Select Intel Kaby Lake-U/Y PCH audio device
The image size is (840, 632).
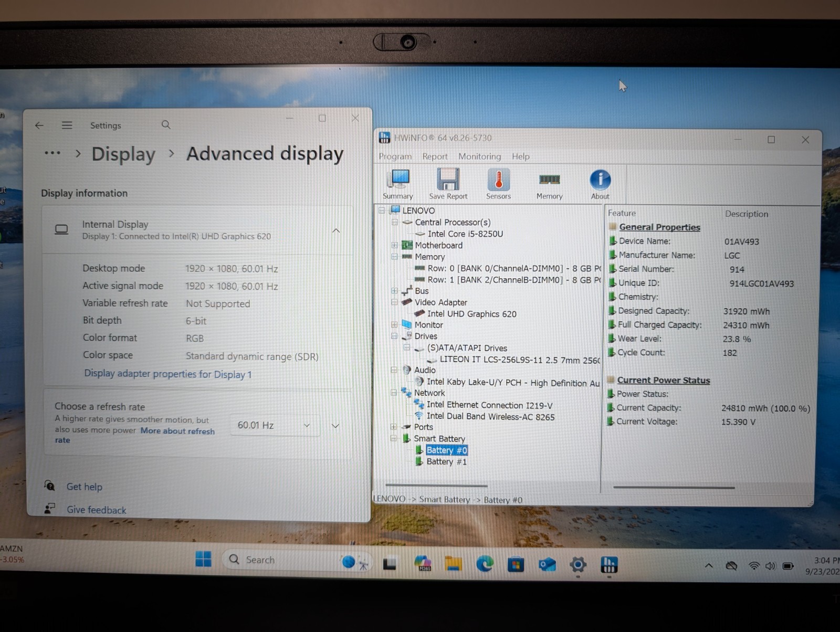pos(513,383)
